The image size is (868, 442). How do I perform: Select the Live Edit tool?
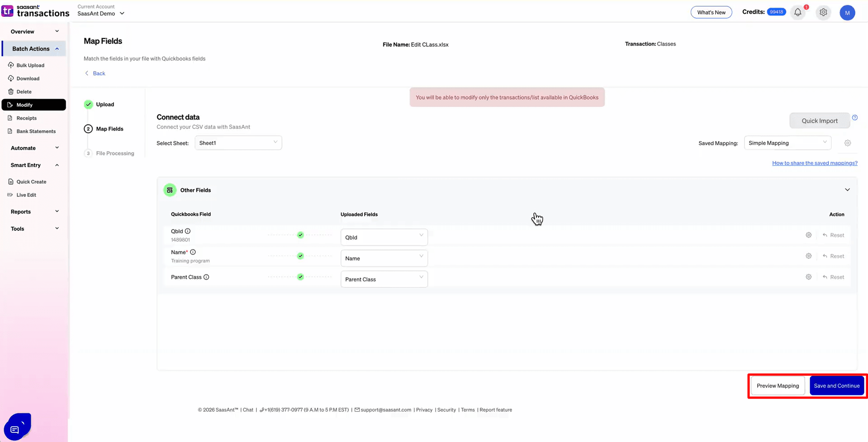tap(26, 195)
